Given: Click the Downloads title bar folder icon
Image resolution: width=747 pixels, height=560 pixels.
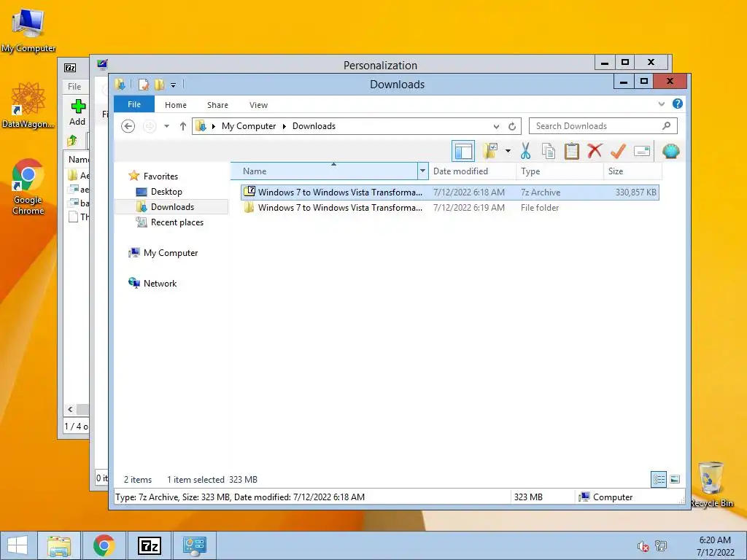Looking at the screenshot, I should click(120, 85).
